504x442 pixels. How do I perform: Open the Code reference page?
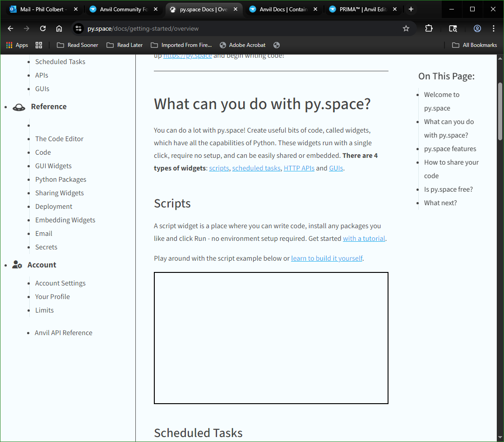click(43, 152)
